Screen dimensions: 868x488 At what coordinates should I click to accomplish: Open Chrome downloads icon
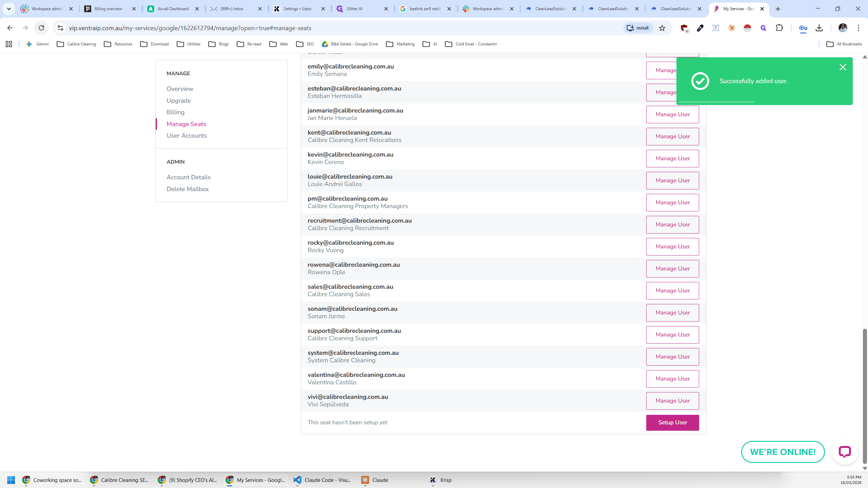pos(819,28)
